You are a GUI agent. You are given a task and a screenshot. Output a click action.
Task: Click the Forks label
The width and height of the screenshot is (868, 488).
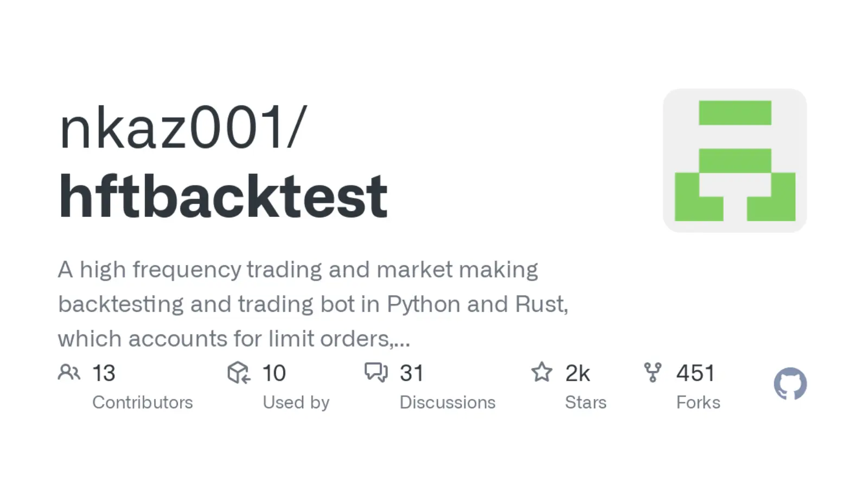pos(698,402)
